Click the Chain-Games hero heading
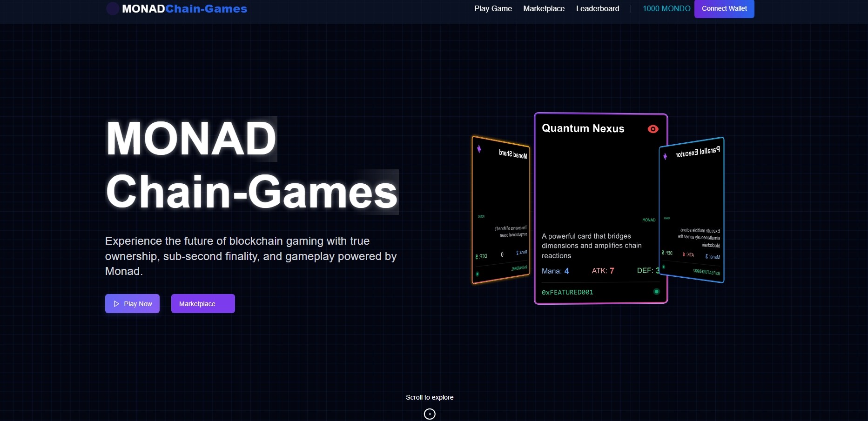Screen dimensions: 868x421 click(x=252, y=192)
